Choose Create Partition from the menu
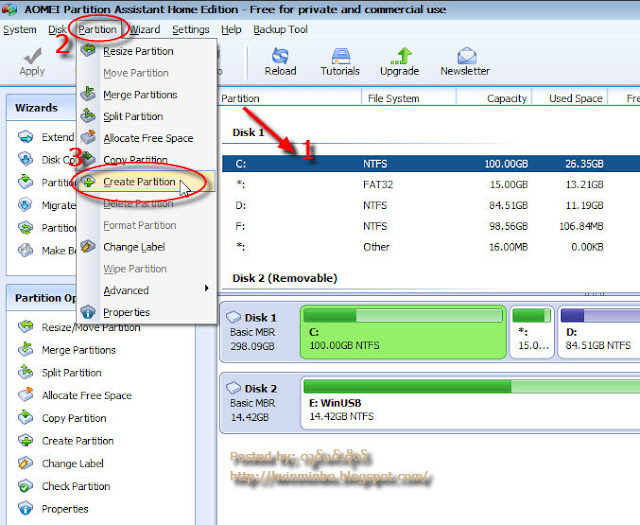Screen dimensions: 640x525 coord(146,182)
